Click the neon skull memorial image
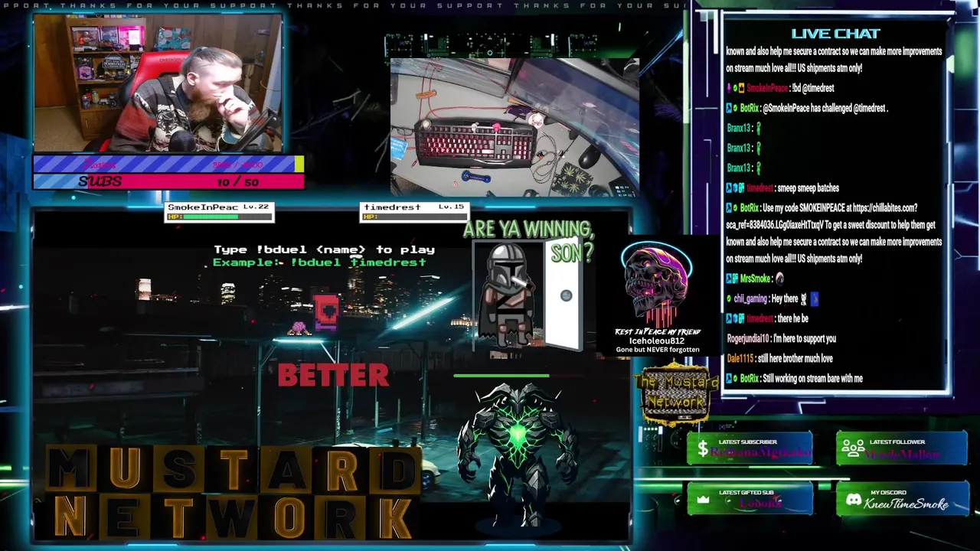 [x=657, y=283]
